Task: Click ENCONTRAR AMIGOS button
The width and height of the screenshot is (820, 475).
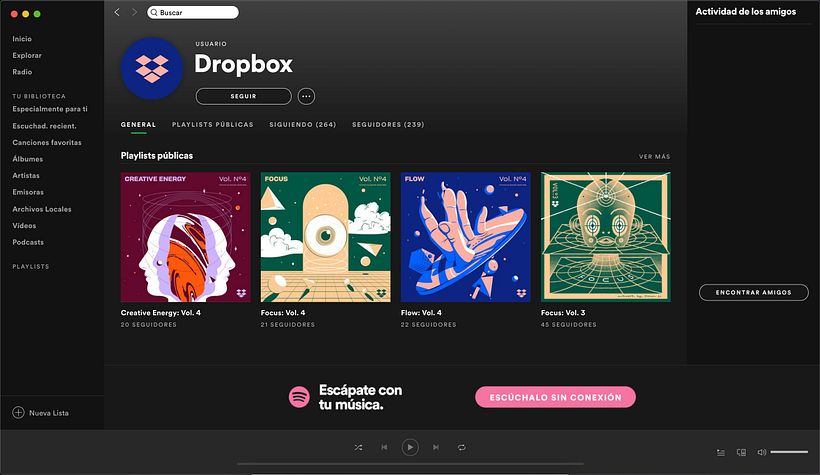Action: click(754, 292)
